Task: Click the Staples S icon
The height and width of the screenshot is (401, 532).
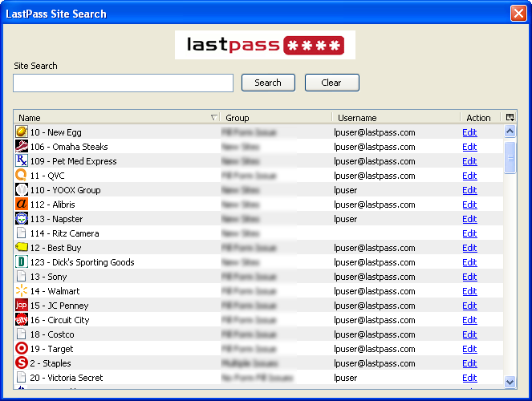Action: pyautogui.click(x=22, y=363)
